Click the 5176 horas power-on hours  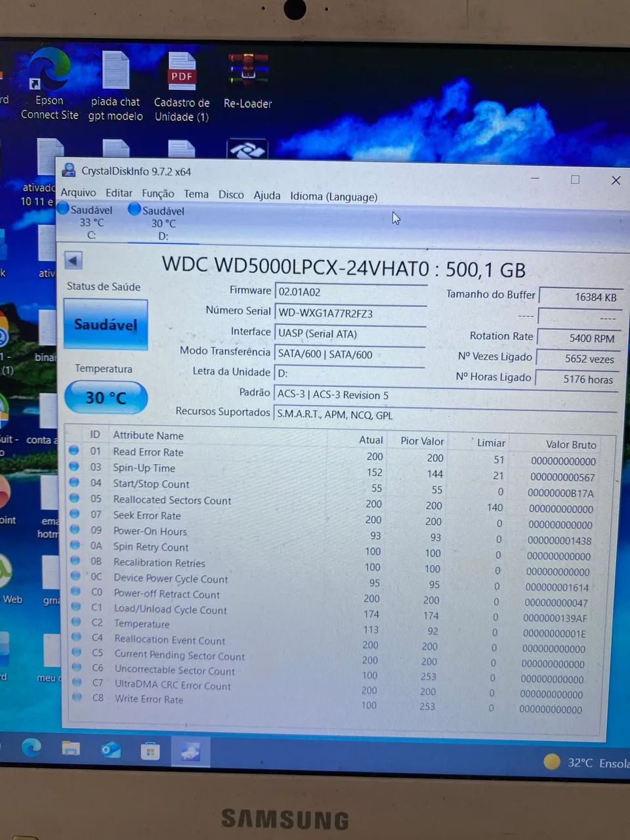577,379
